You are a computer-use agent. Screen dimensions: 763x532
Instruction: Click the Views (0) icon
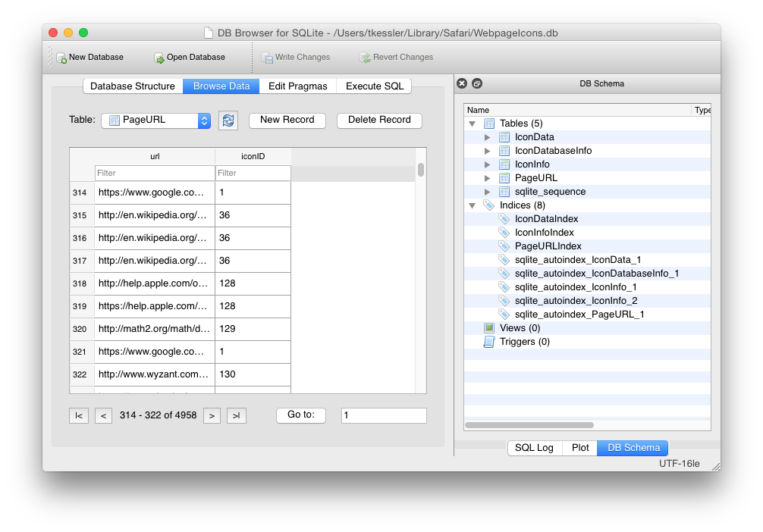(x=489, y=327)
